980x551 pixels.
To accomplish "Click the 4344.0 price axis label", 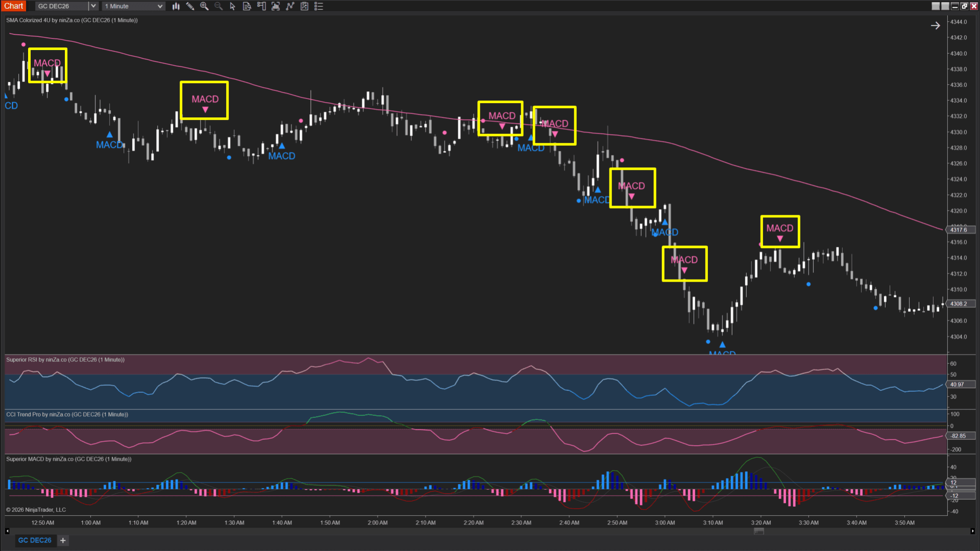I will point(959,22).
